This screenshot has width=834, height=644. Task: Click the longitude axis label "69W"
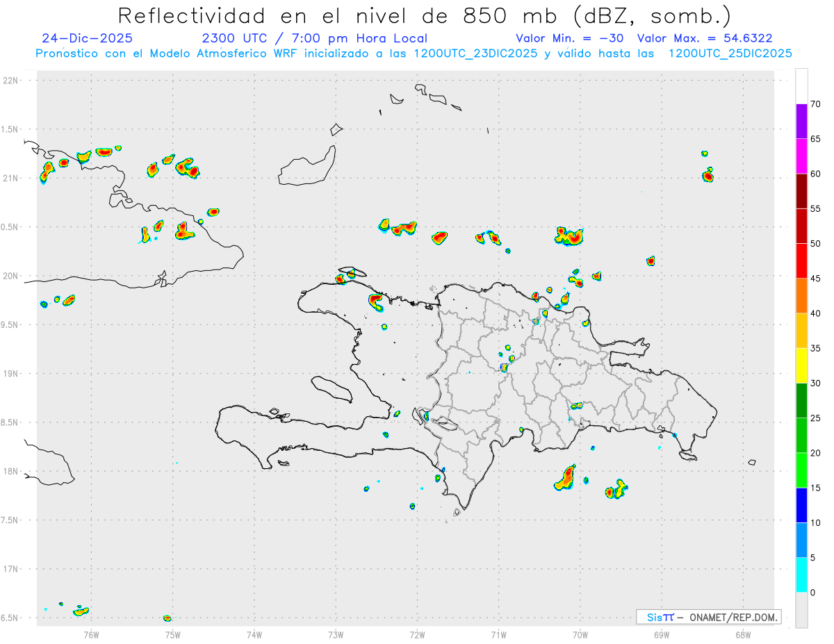coord(662,634)
